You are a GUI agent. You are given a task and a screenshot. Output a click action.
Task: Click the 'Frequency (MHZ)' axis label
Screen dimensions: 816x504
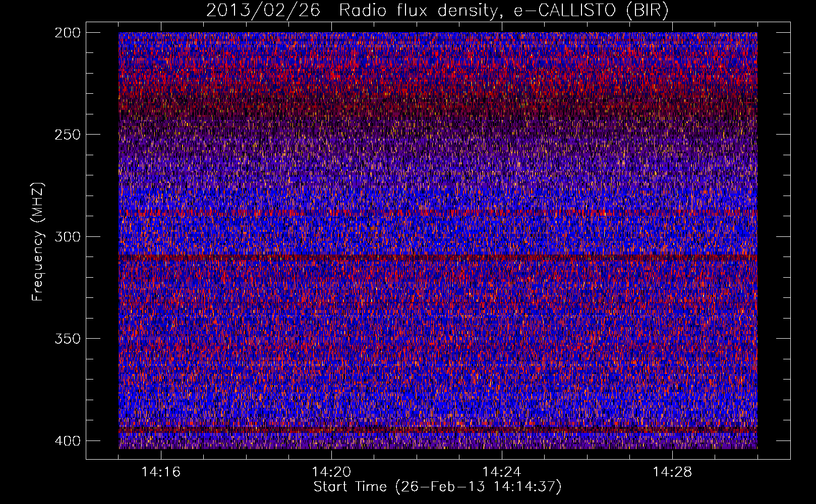38,242
